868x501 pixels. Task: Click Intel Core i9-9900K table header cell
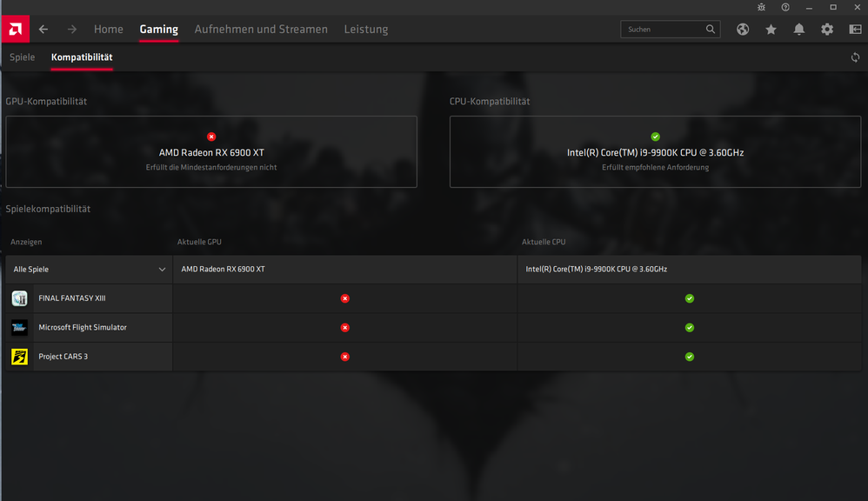coord(689,270)
